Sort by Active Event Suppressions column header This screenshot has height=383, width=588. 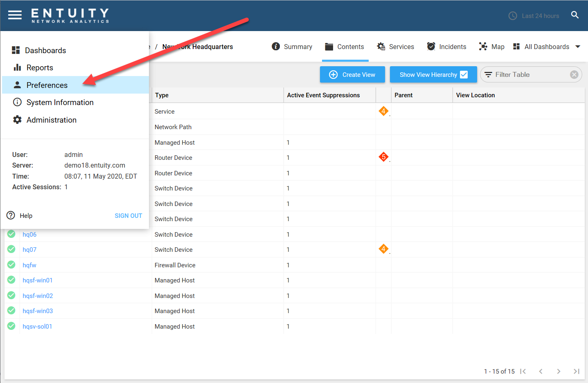[x=330, y=95]
